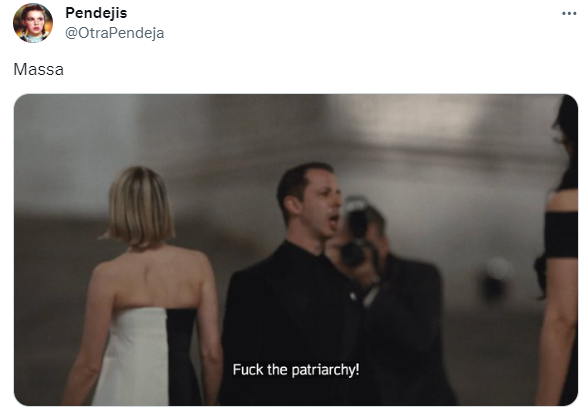The image size is (587, 420).
Task: Click the display name Pendejis
Action: pos(96,13)
